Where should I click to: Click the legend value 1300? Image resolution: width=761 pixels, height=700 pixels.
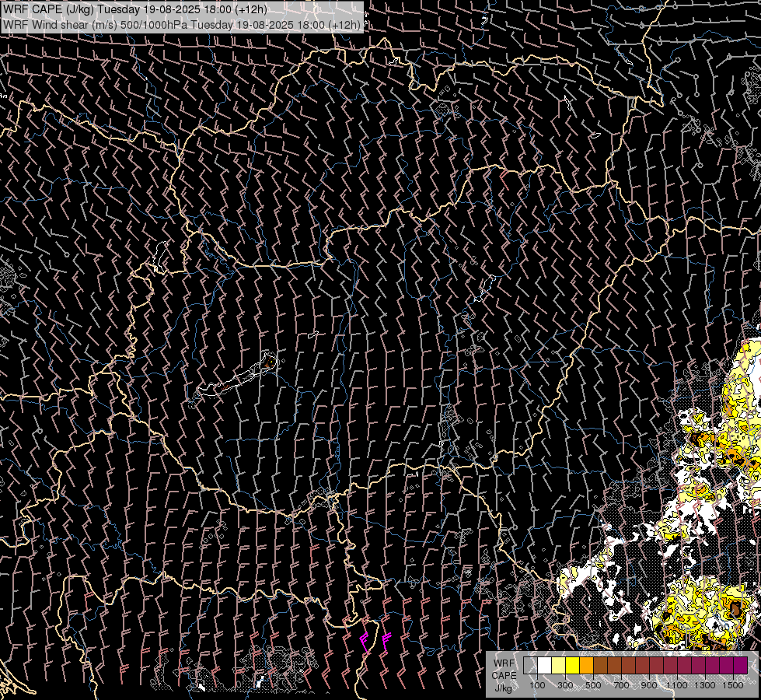coord(705,685)
